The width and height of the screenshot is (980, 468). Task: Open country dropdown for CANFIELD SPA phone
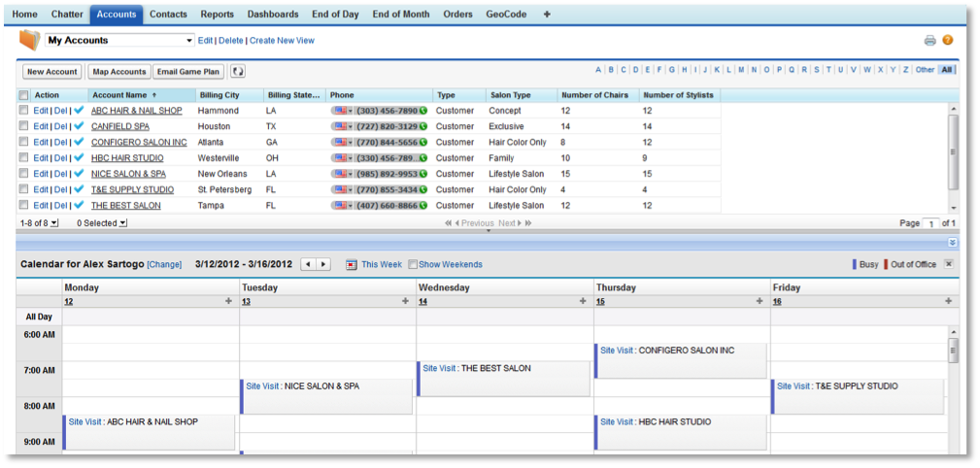tap(350, 126)
